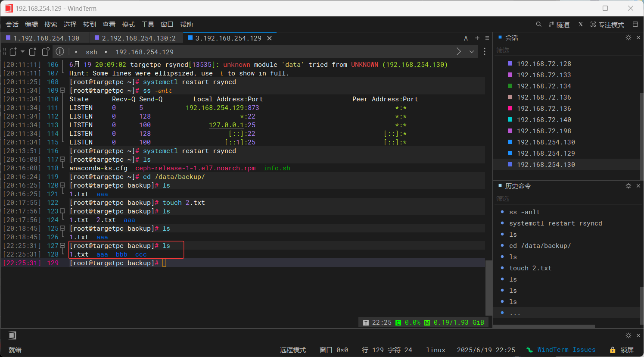
Task: Click the WindTerm Issues link
Action: pos(566,350)
